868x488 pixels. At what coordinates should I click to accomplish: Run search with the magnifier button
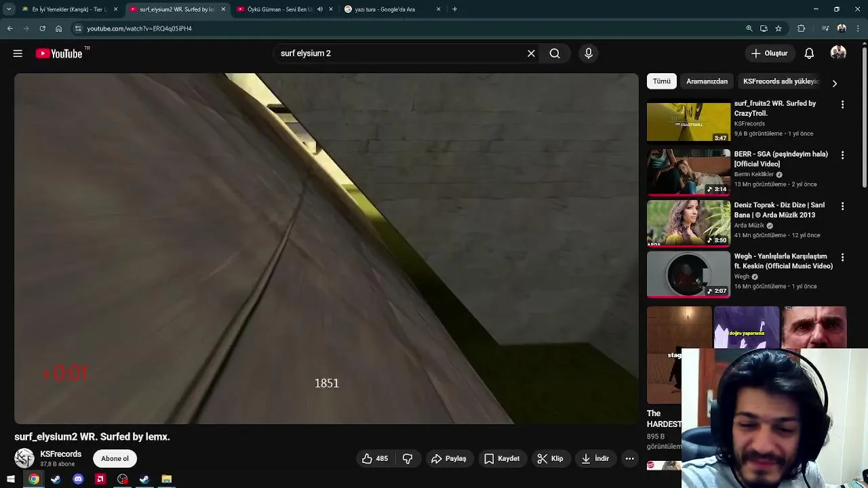click(x=555, y=54)
